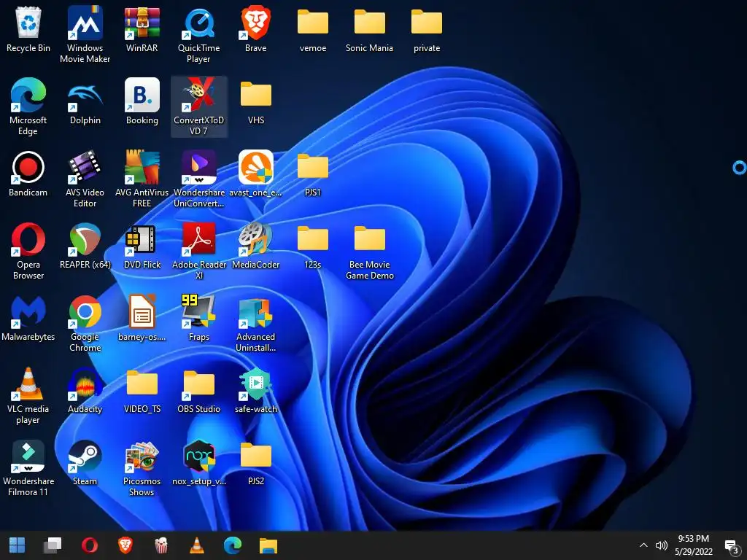Screen dimensions: 747x560
Task: Select the Google Chrome shortcut
Action: (x=85, y=324)
